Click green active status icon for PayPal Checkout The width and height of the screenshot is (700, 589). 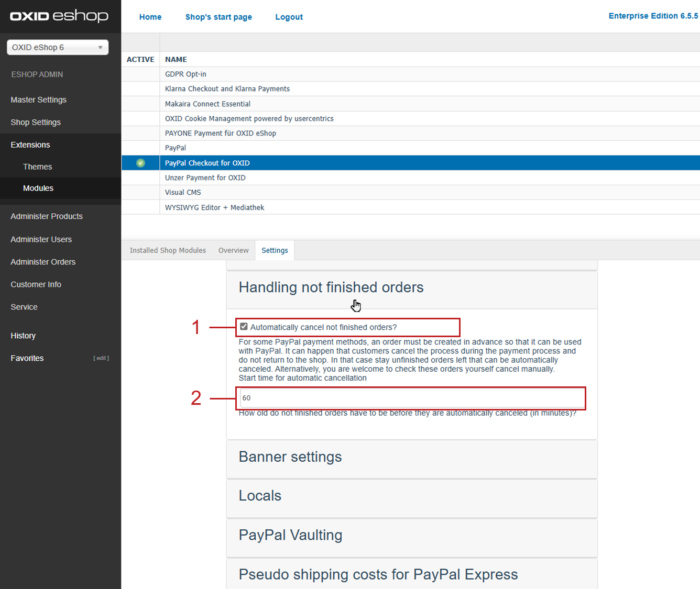(x=140, y=163)
